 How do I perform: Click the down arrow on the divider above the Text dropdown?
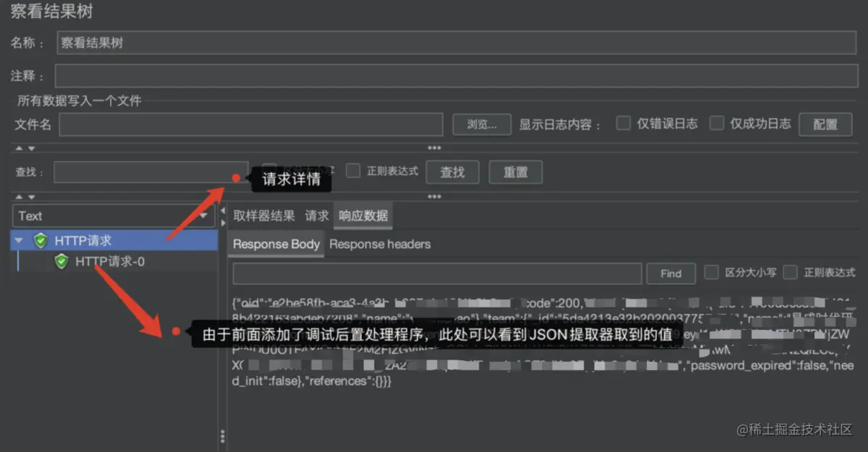[31, 197]
